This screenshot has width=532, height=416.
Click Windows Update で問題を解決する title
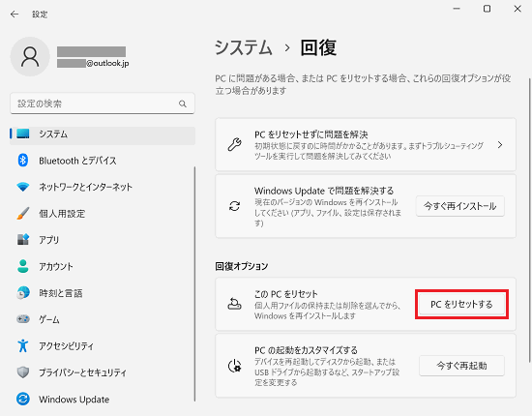(324, 191)
